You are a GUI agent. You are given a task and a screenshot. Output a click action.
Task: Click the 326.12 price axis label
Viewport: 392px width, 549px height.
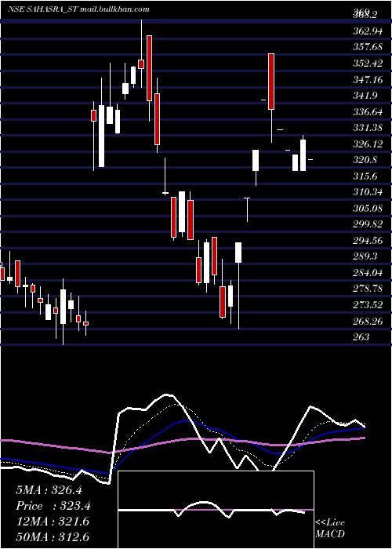coord(368,144)
